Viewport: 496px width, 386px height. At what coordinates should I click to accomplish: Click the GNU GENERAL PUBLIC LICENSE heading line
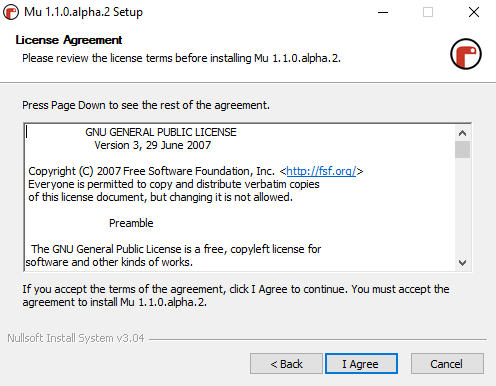click(x=161, y=132)
